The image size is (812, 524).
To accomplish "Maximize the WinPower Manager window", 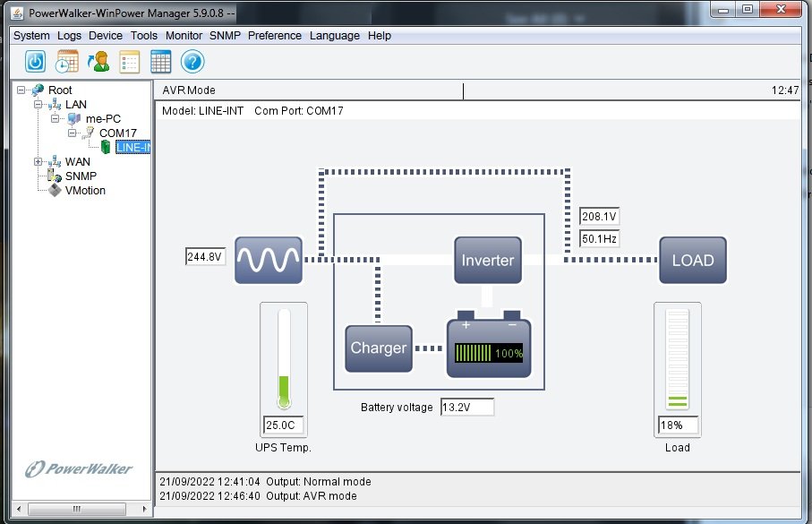I will [748, 9].
